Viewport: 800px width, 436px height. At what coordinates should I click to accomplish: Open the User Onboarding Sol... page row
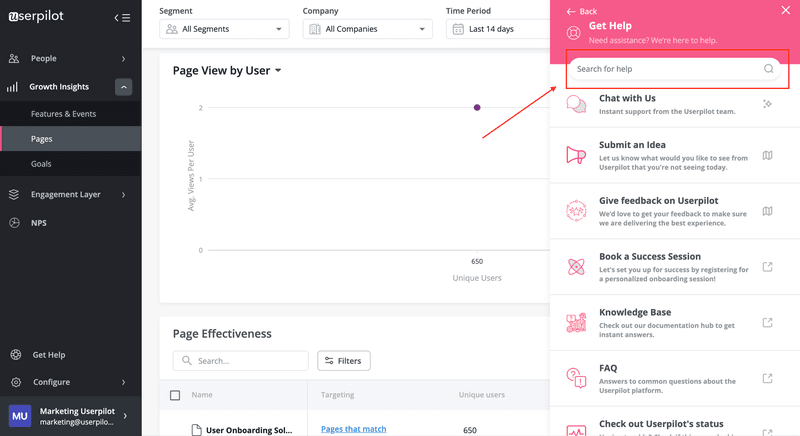click(249, 430)
